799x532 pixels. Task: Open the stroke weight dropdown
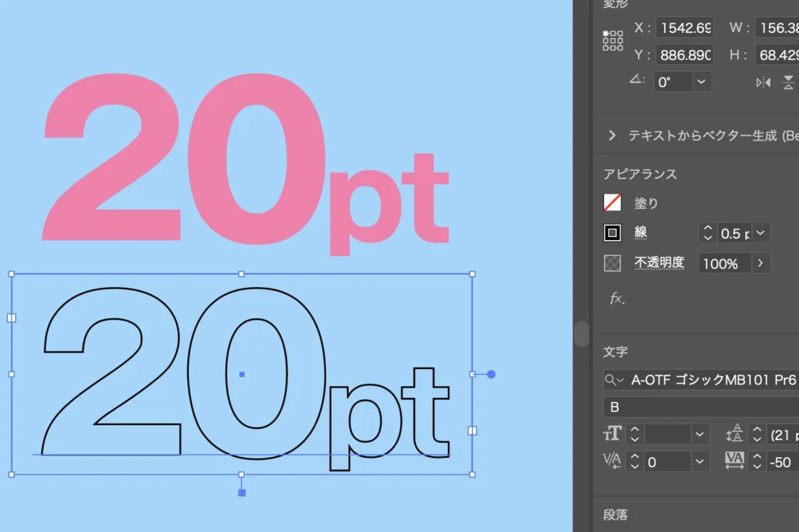tap(761, 233)
